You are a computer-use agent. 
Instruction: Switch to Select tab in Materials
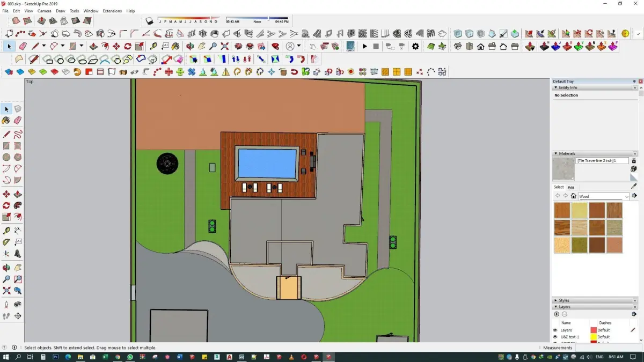click(x=559, y=187)
